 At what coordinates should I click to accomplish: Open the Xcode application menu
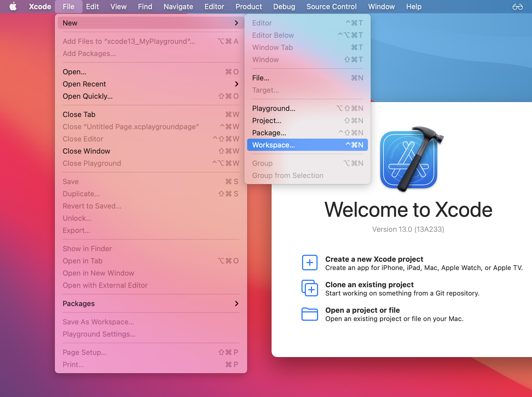pyautogui.click(x=40, y=7)
